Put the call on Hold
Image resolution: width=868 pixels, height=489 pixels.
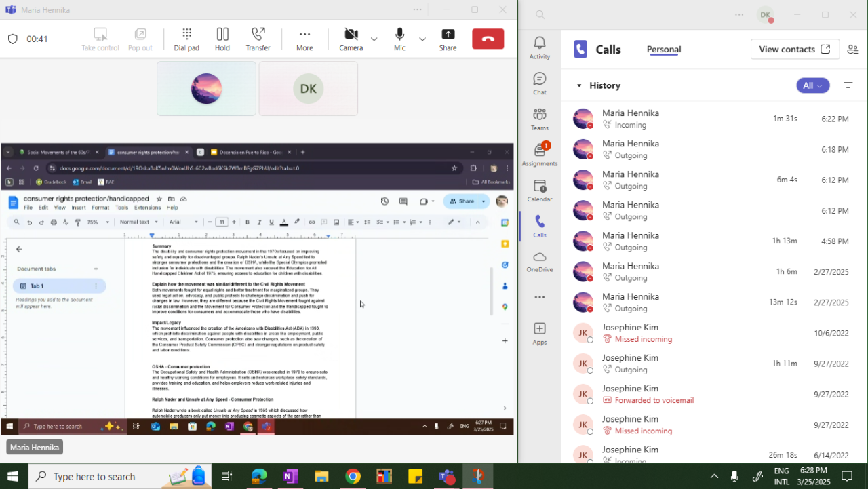(x=222, y=39)
